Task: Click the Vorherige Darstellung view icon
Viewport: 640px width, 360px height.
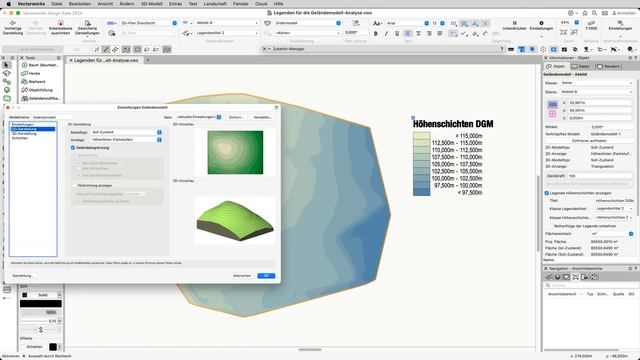Action: [13, 23]
